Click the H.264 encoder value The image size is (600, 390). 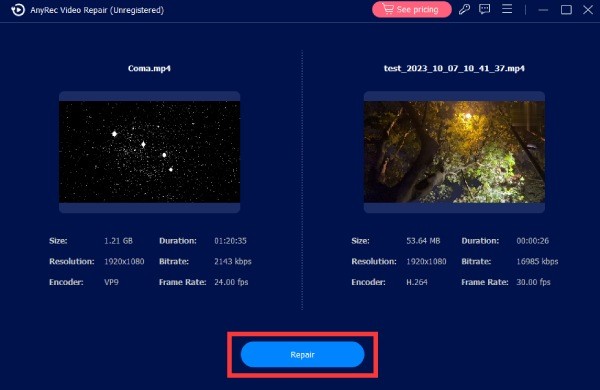(417, 282)
